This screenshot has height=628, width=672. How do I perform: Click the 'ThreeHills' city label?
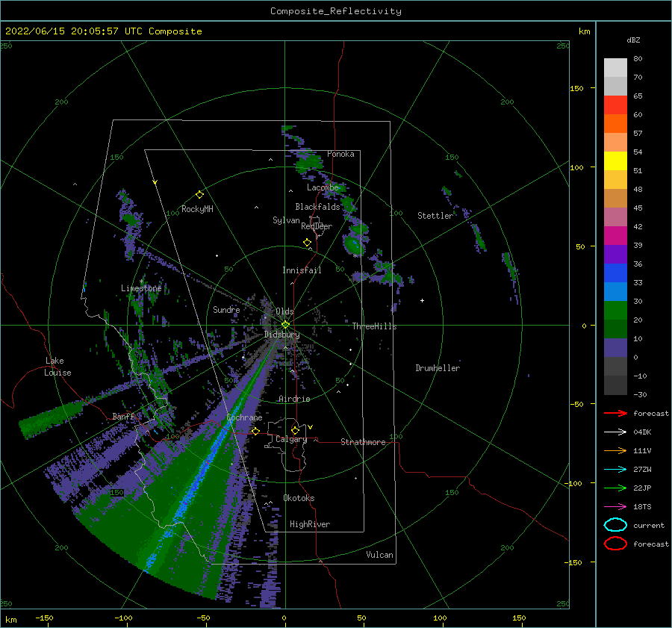(375, 326)
